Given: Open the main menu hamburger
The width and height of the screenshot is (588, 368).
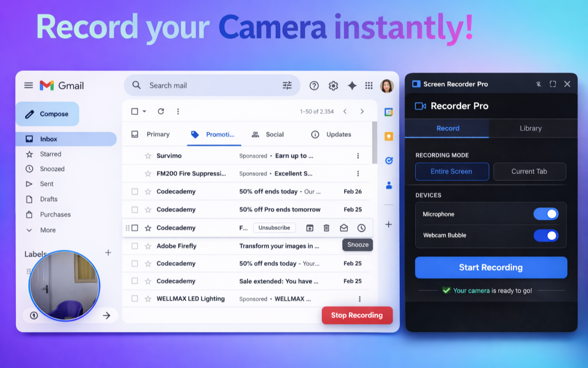Looking at the screenshot, I should [x=28, y=86].
